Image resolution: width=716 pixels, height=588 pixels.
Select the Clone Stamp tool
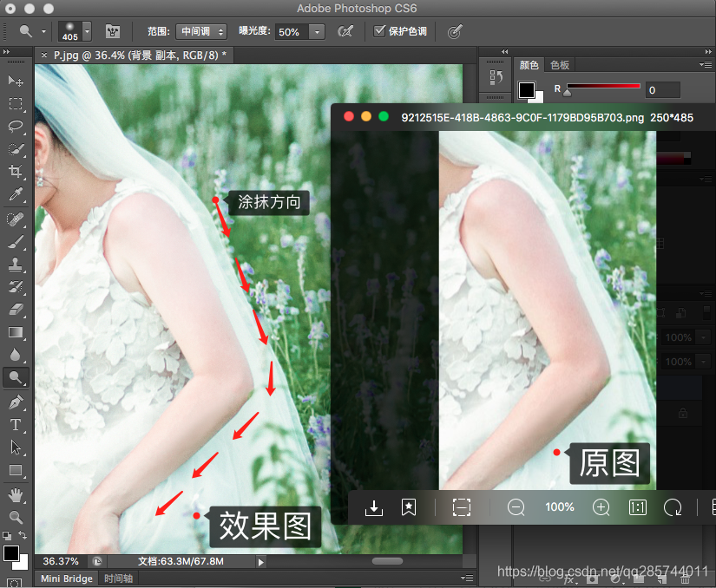point(16,265)
